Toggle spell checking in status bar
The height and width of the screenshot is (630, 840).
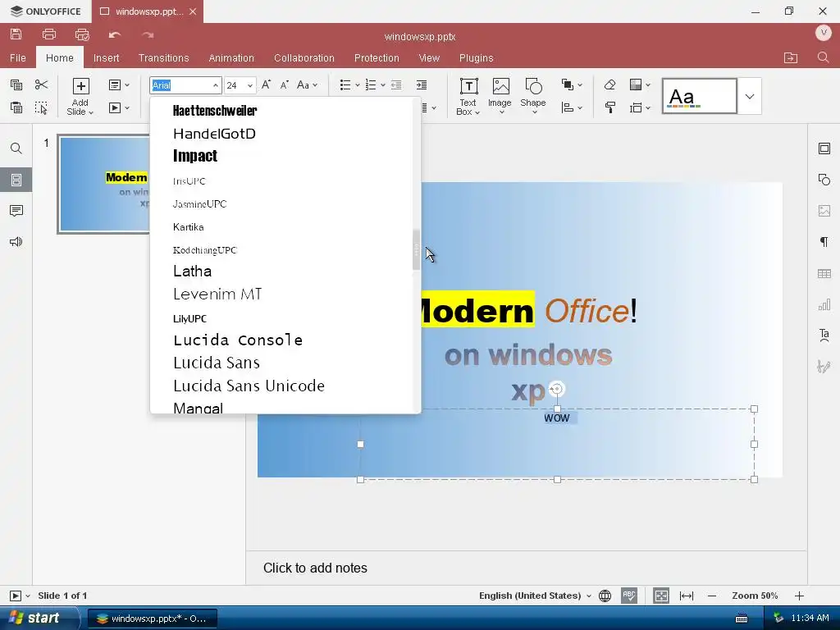tap(629, 596)
